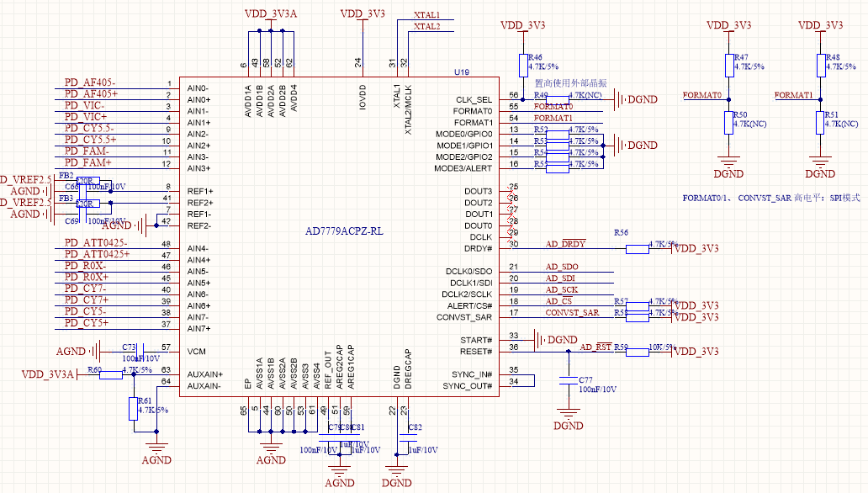The image size is (868, 493).
Task: Select the PD_CY5.5- net label
Action: tap(90, 128)
